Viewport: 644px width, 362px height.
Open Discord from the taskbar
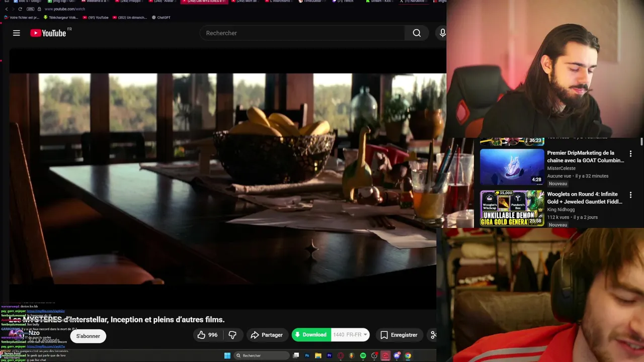coord(397,355)
